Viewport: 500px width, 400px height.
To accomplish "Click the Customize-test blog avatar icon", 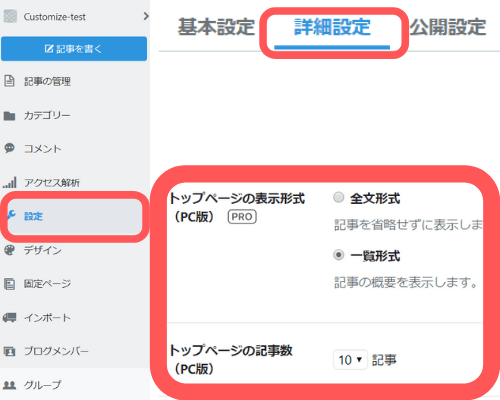I will tap(10, 16).
